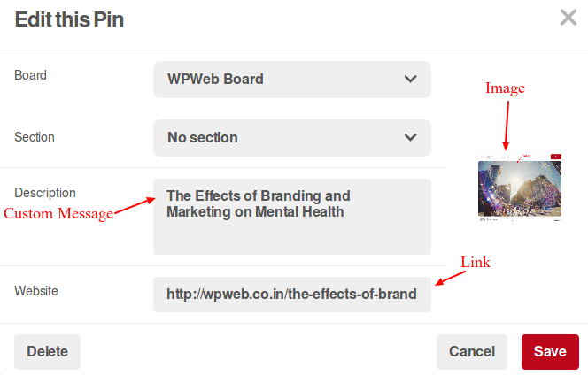Click the red Link annotation text
This screenshot has height=375, width=588.
tap(475, 263)
